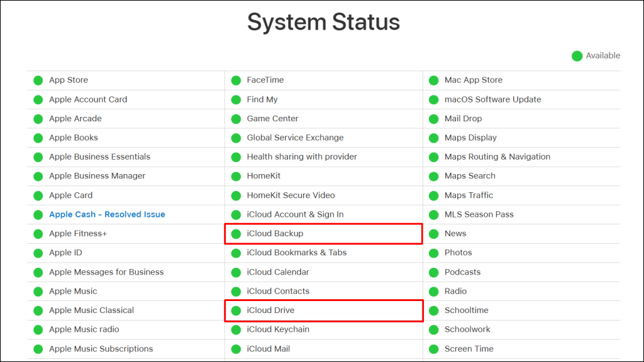Click the green dot beside Mac App Store
644x362 pixels.
tap(433, 80)
